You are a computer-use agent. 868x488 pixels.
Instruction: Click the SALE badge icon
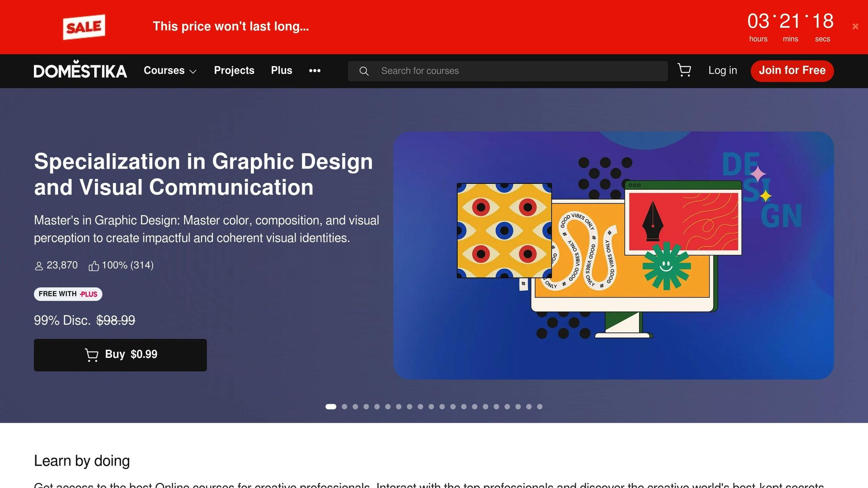pos(84,27)
